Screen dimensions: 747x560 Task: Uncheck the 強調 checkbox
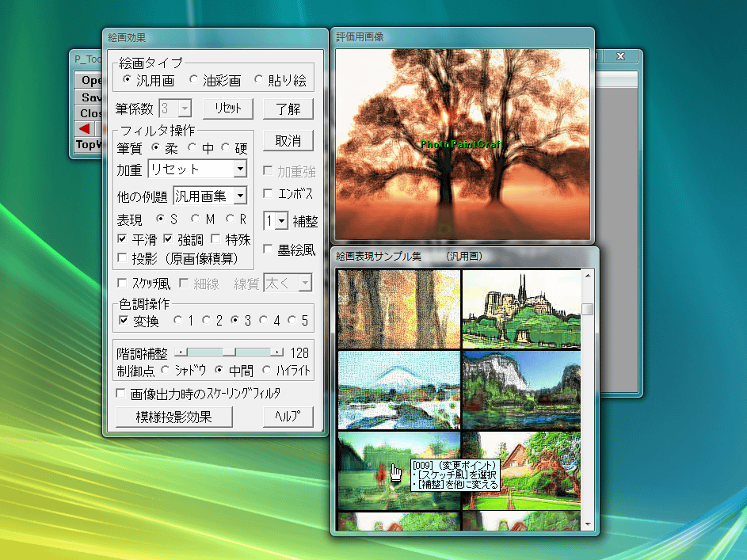click(x=168, y=238)
